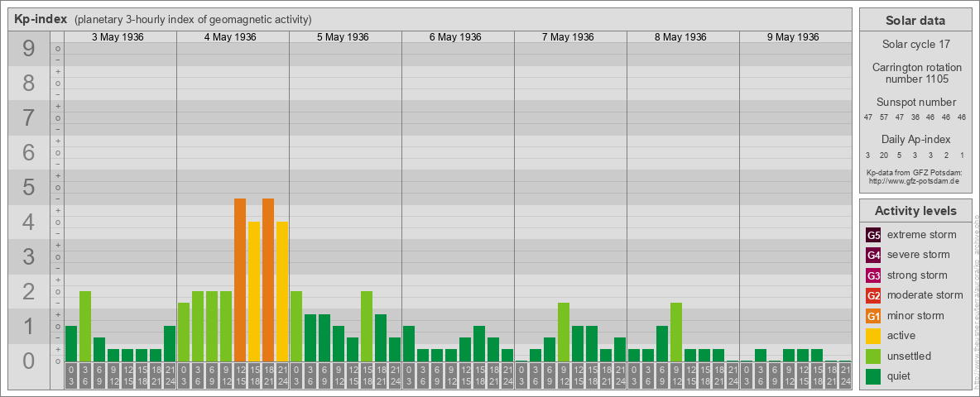Click the sunspot number value 36
The height and width of the screenshot is (397, 980).
point(915,117)
